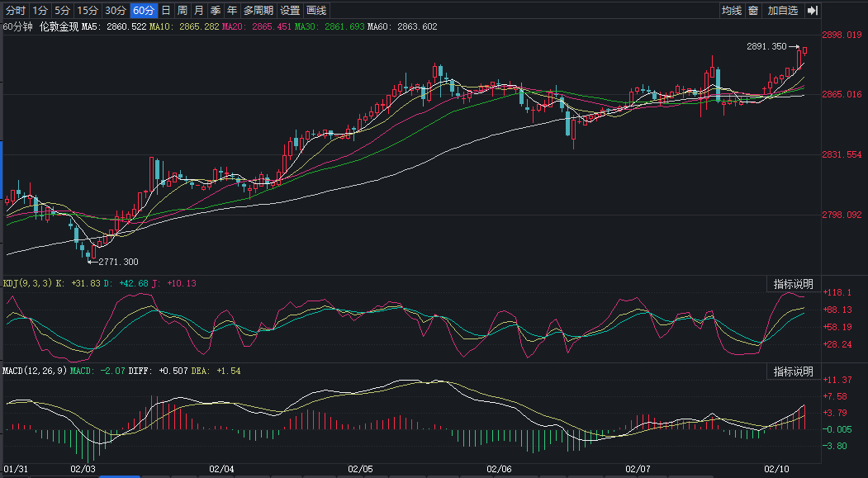
Task: Click the 02/05 date on the time axis
Action: pyautogui.click(x=360, y=469)
